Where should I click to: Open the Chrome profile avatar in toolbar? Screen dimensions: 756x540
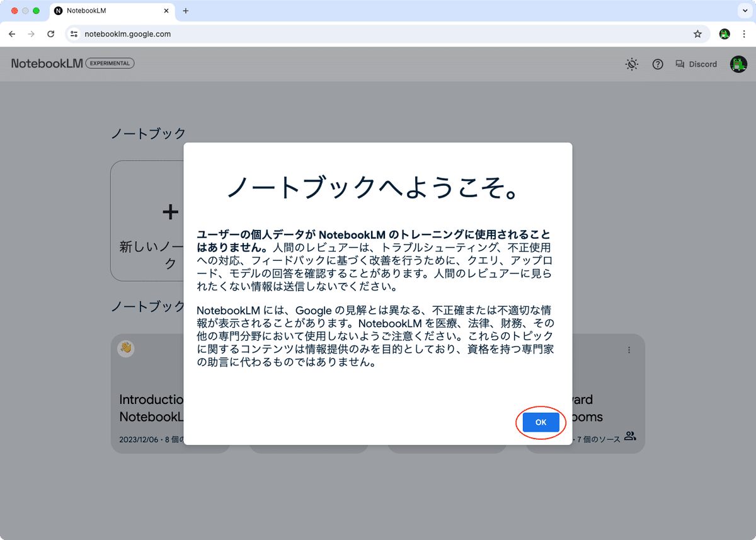pyautogui.click(x=724, y=34)
